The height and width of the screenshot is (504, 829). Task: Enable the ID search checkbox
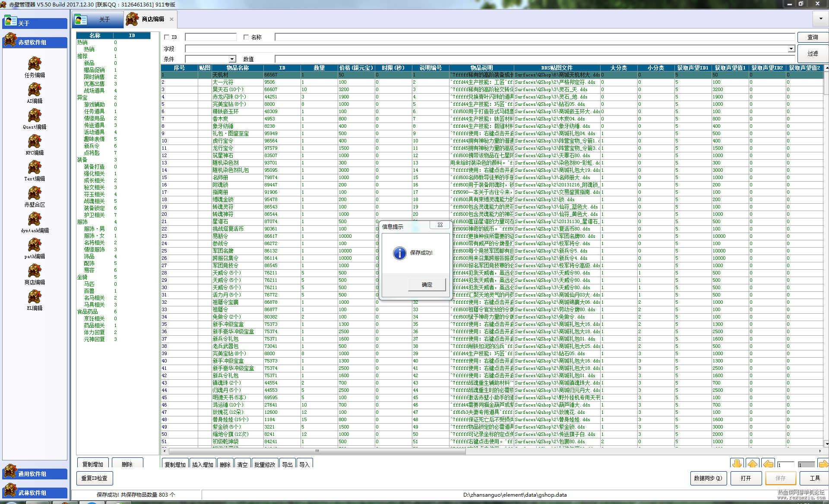point(167,37)
